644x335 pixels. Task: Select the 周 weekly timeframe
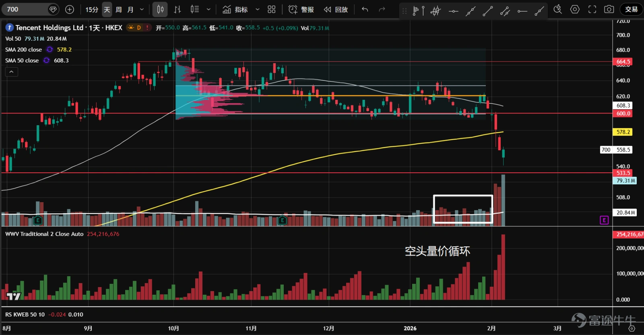pyautogui.click(x=119, y=9)
